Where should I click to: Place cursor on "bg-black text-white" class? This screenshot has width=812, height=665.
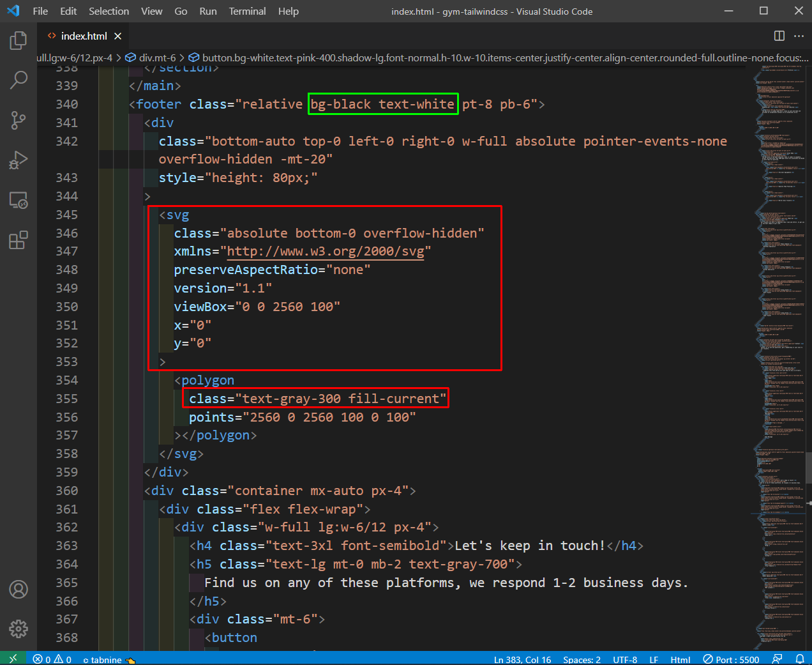(x=382, y=104)
